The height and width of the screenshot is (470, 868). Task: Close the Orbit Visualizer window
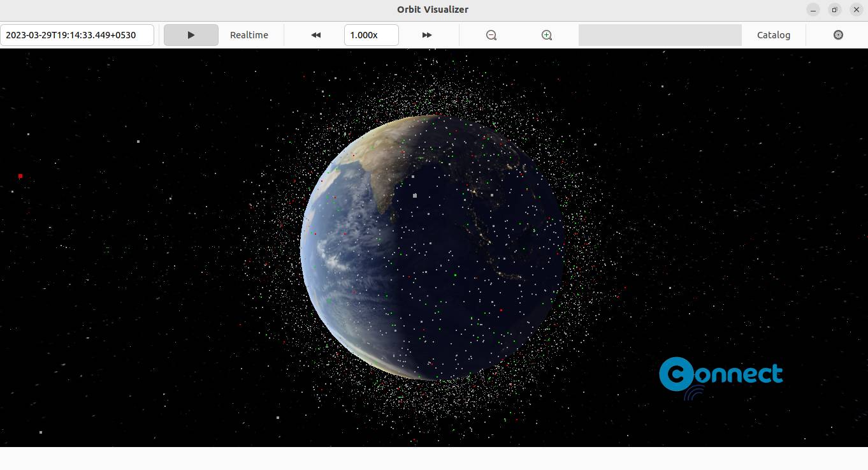[857, 10]
